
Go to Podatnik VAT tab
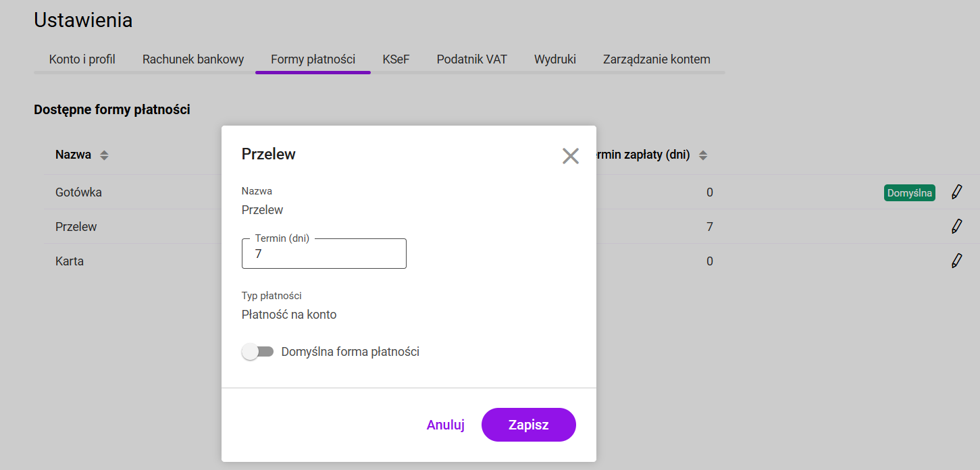[x=471, y=59]
